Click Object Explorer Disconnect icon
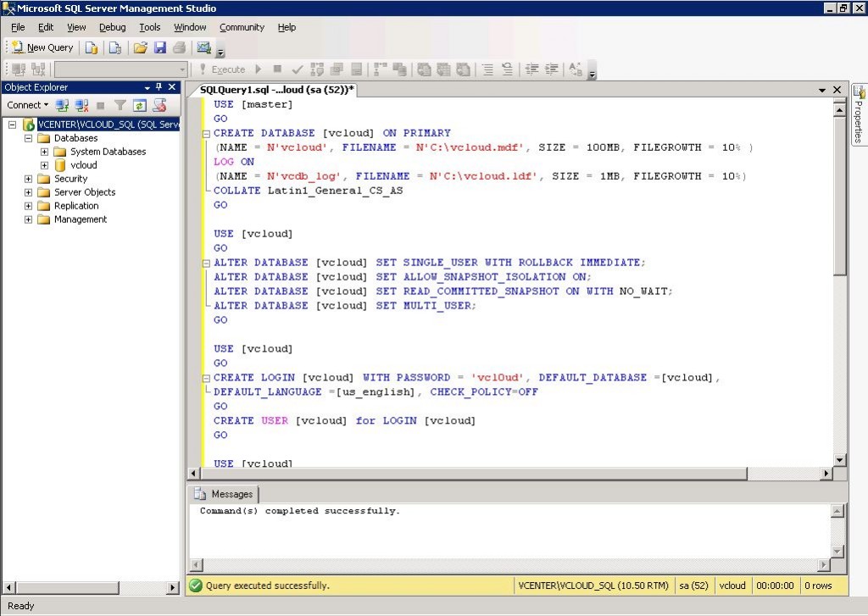Viewport: 868px width, 616px height. 82,105
